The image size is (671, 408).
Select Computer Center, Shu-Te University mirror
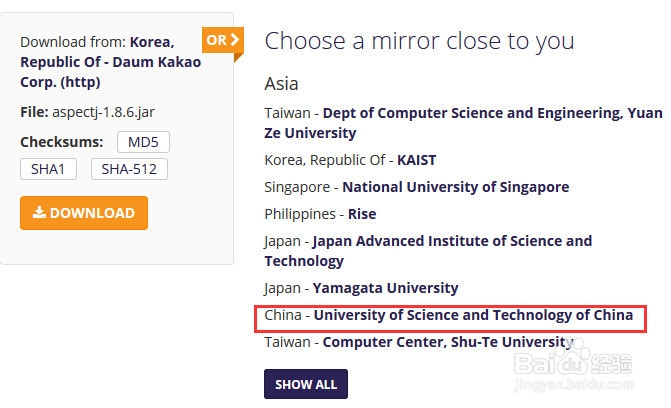tap(448, 342)
